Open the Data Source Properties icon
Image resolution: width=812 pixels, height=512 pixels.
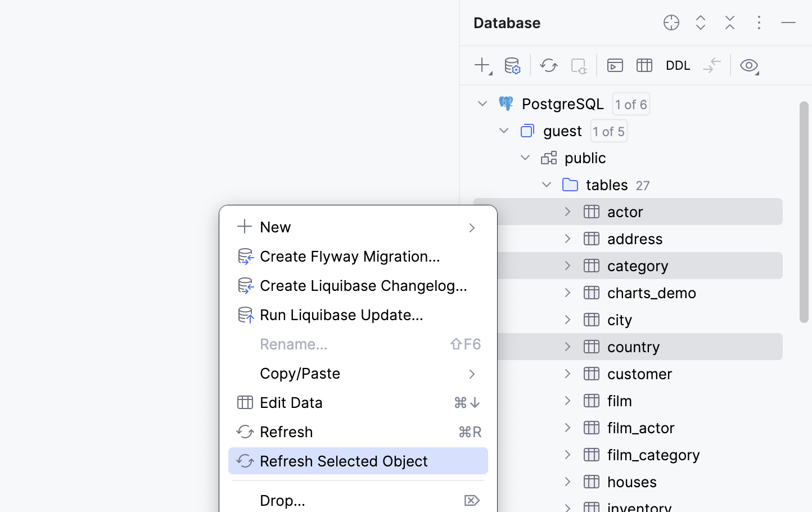pos(512,65)
